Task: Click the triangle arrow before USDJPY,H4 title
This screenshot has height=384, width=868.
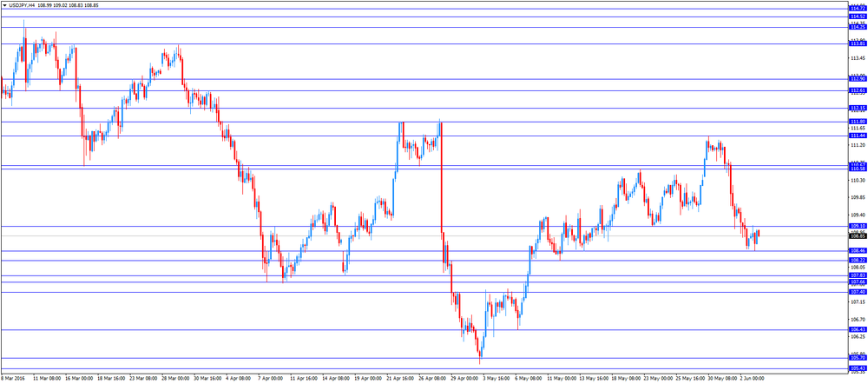Action: [5, 4]
